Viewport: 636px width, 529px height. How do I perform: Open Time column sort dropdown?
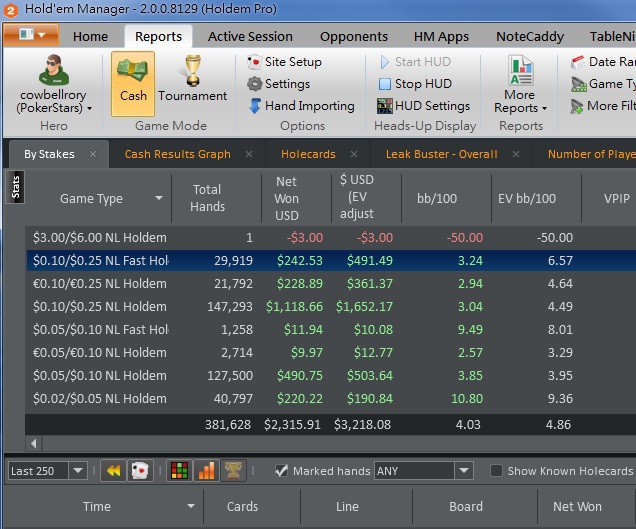(190, 506)
